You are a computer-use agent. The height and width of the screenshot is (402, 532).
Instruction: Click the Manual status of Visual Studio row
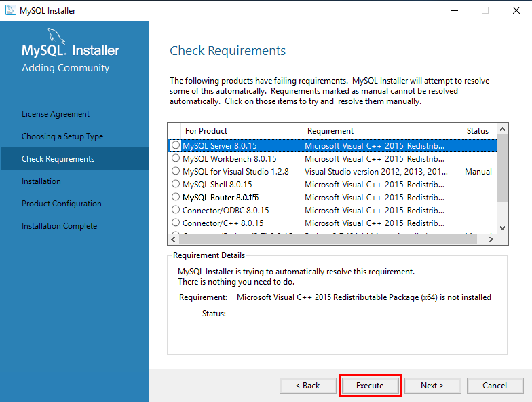point(478,172)
